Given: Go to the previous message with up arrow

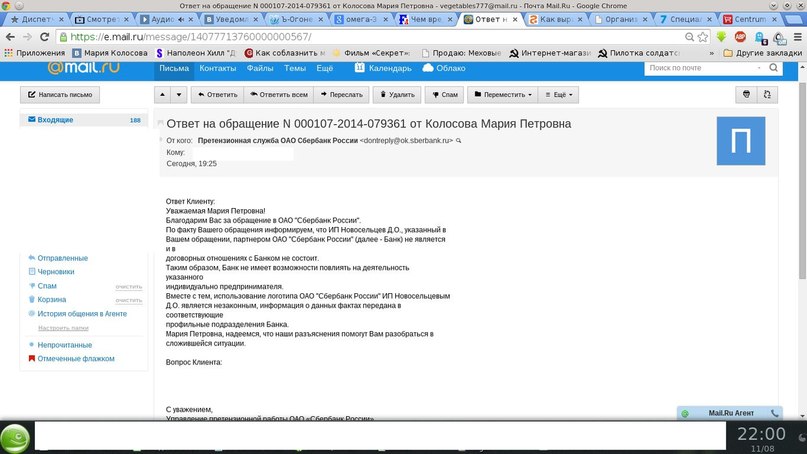Looking at the screenshot, I should click(163, 95).
